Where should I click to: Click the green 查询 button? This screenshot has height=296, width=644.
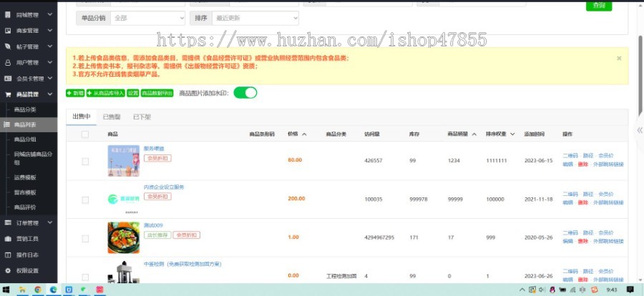[x=599, y=5]
